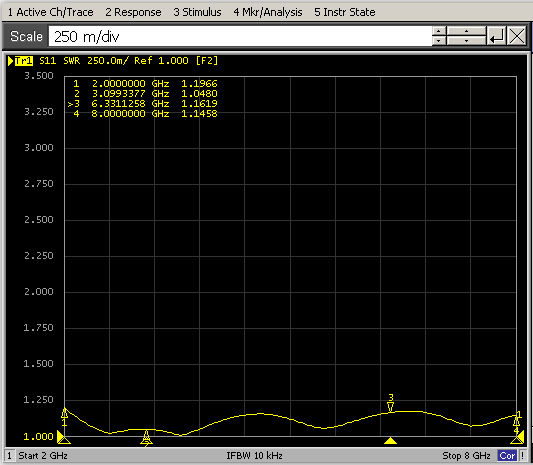Step scale down with the wide down arrow

click(x=466, y=41)
